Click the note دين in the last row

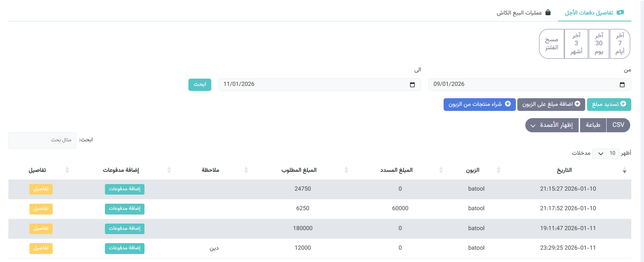click(x=214, y=248)
